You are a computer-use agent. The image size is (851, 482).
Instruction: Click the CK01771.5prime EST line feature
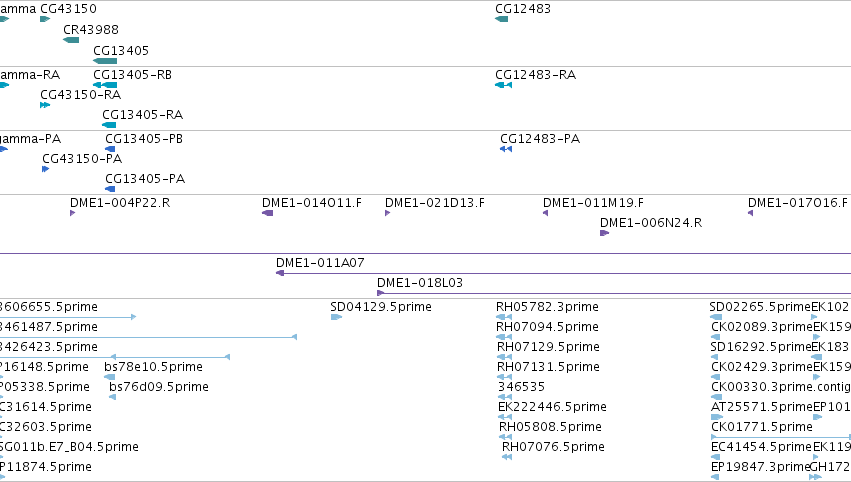(x=781, y=437)
